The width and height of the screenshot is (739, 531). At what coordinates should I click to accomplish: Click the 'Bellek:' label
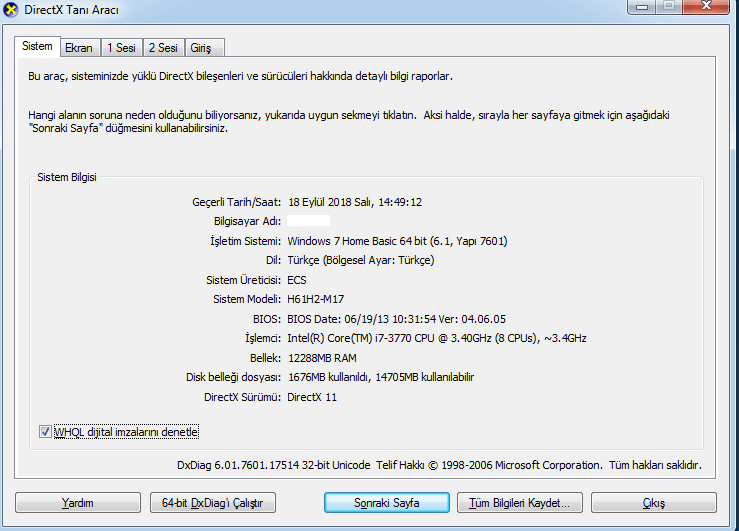coord(265,358)
